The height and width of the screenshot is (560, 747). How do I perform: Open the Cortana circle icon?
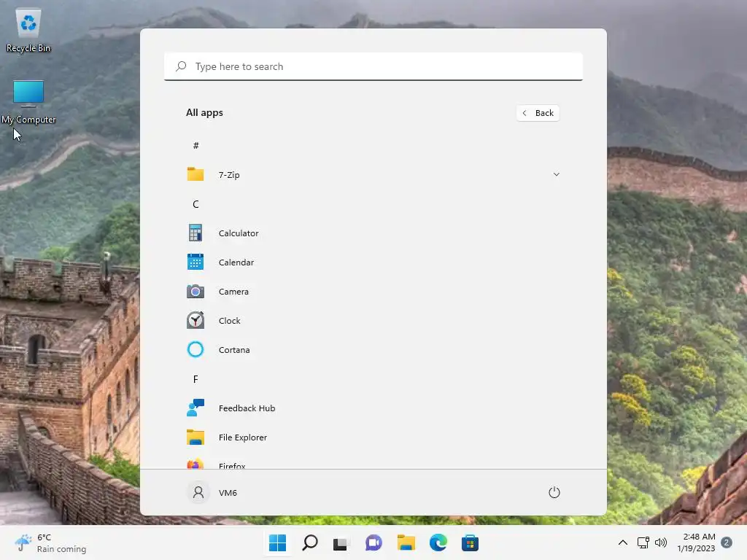click(x=196, y=349)
